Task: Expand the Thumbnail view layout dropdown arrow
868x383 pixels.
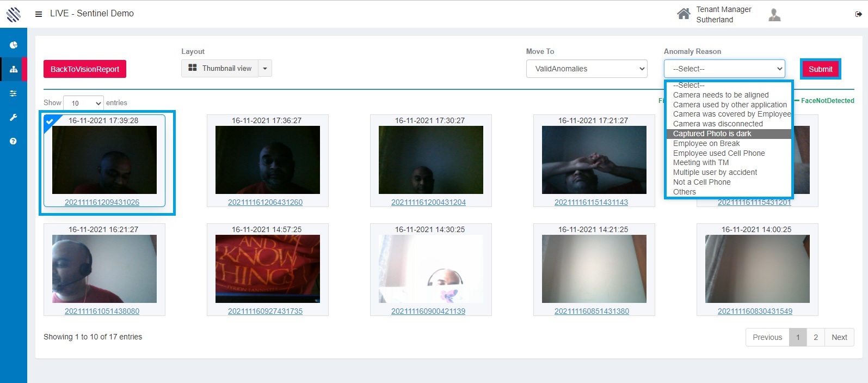Action: point(265,69)
